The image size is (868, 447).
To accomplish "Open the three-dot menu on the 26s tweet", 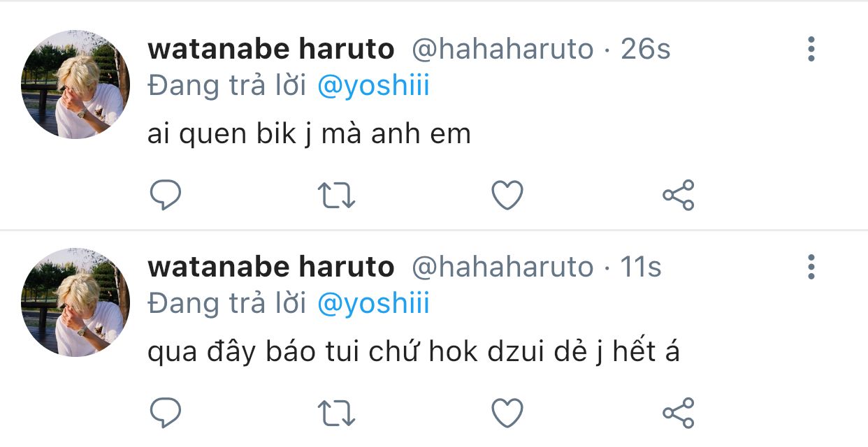I will (x=811, y=49).
